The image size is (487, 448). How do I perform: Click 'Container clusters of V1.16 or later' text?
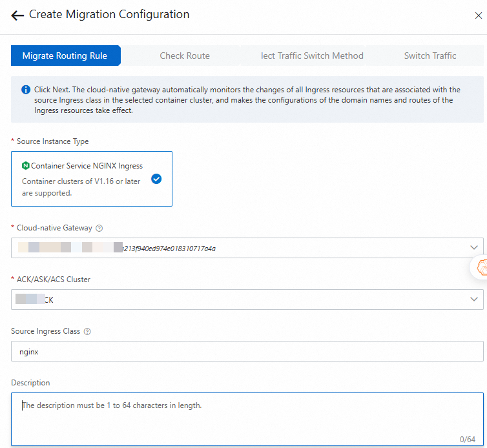(x=81, y=181)
